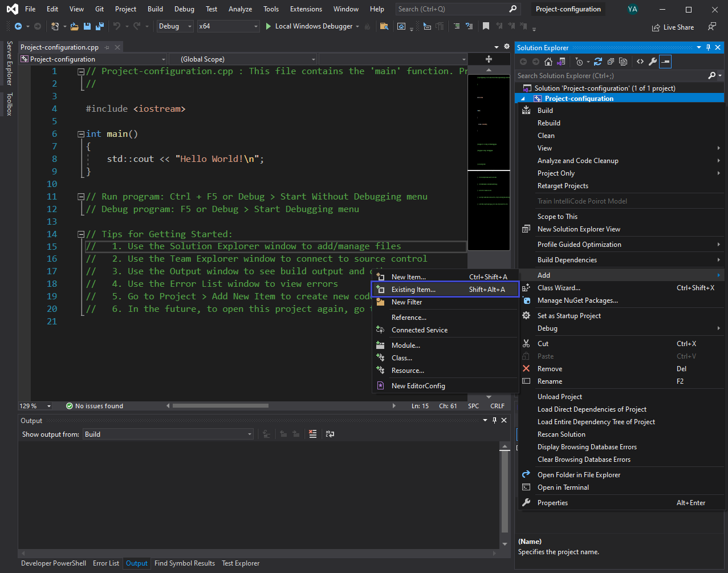The width and height of the screenshot is (728, 573).
Task: Open the x64 platform dropdown
Action: (254, 26)
